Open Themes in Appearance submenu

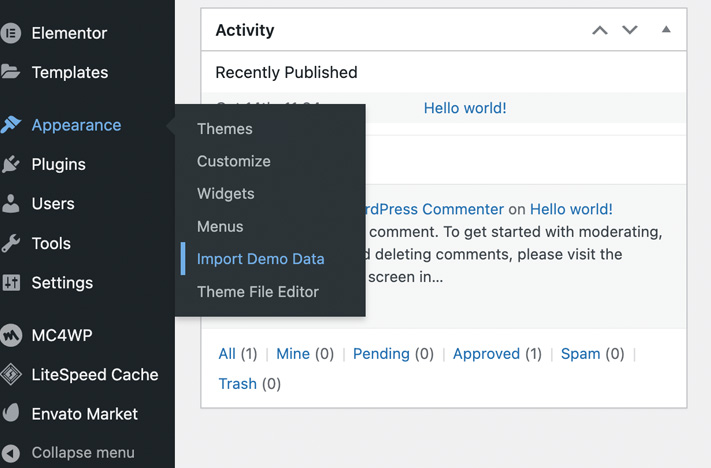point(224,129)
